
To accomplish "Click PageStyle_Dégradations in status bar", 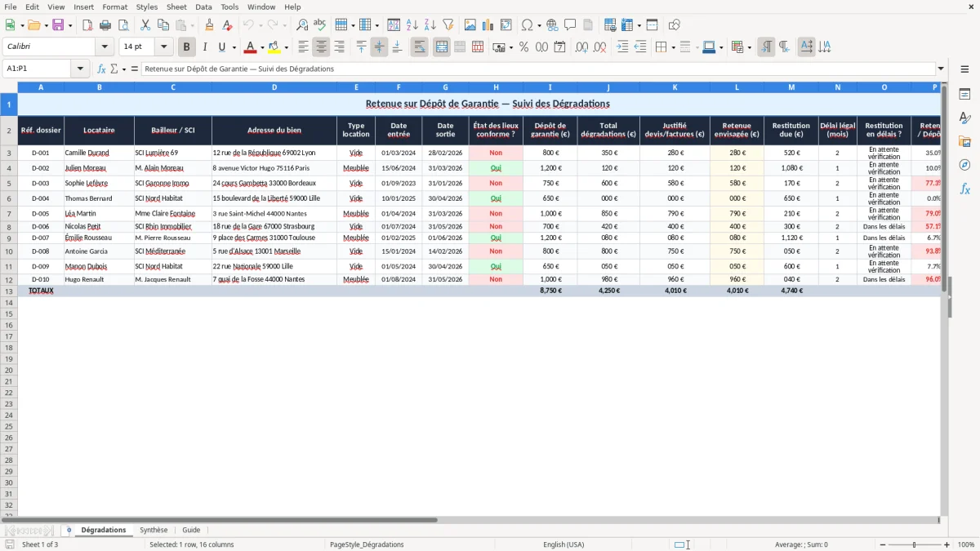I will point(367,544).
